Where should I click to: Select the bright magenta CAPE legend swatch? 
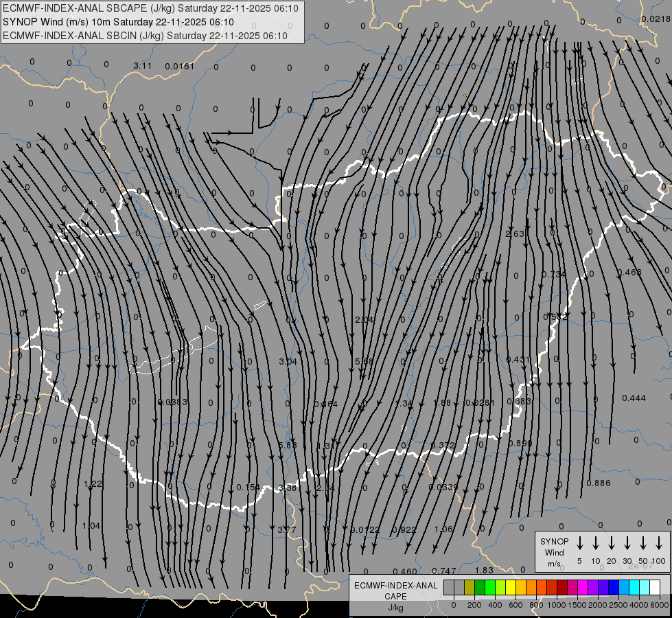click(x=583, y=588)
